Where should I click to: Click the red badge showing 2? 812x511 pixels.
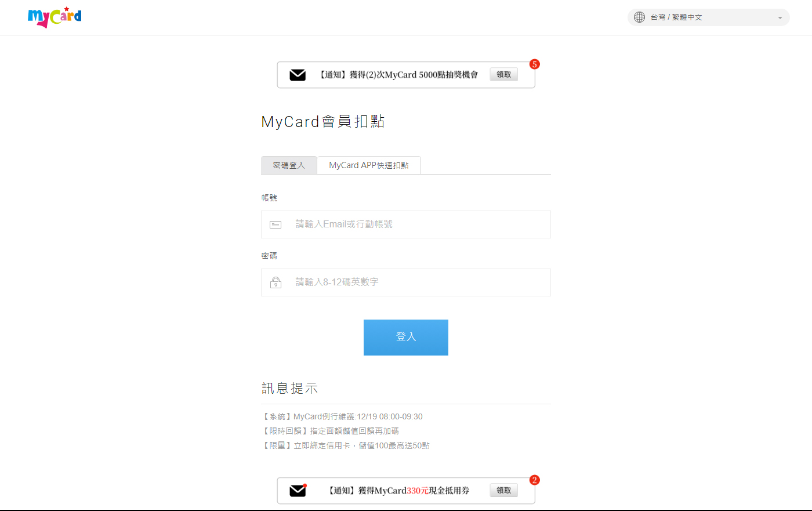pos(535,480)
